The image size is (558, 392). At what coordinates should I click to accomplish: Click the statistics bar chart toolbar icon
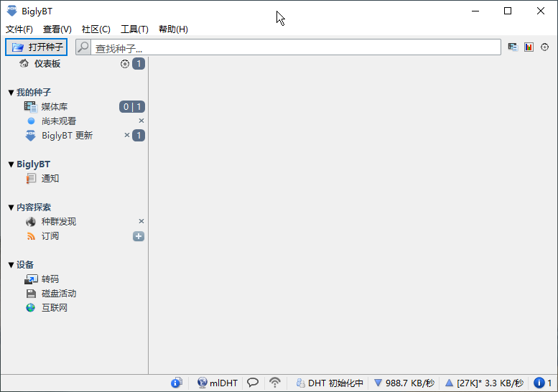(x=529, y=47)
